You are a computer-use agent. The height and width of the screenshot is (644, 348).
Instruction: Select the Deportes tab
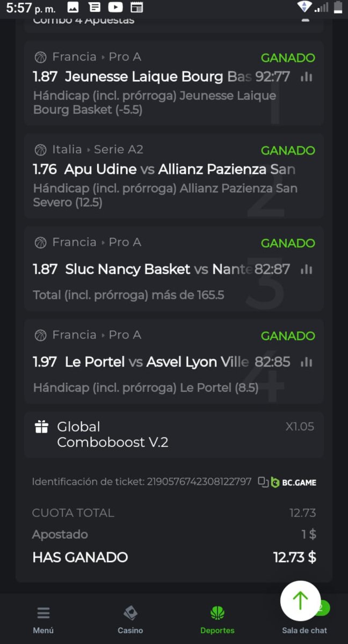(x=218, y=620)
